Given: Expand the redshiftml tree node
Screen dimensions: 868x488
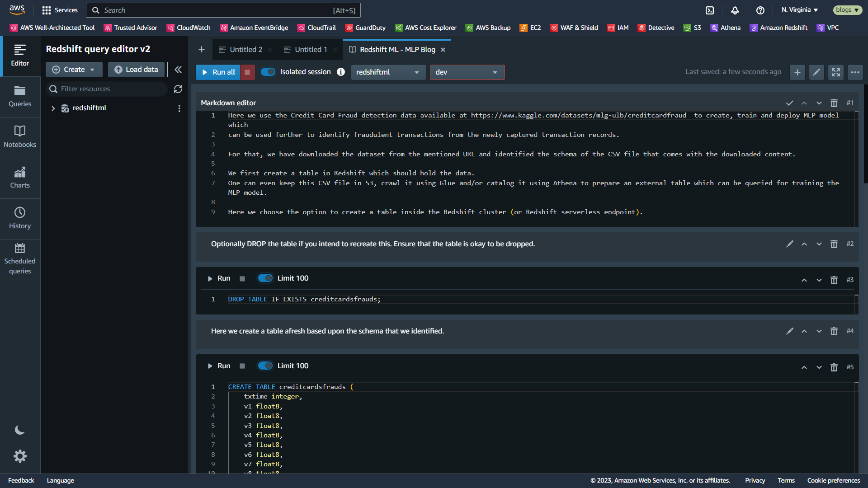Looking at the screenshot, I should 53,108.
